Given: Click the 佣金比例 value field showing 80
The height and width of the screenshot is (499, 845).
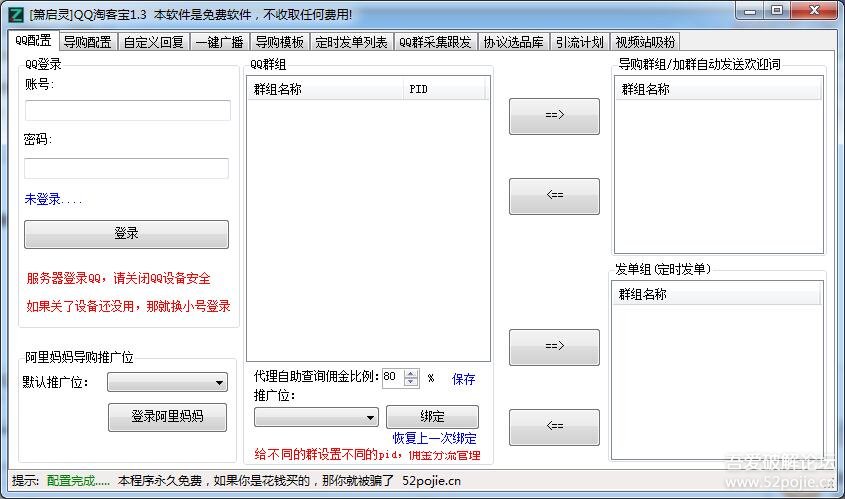Looking at the screenshot, I should [x=393, y=377].
